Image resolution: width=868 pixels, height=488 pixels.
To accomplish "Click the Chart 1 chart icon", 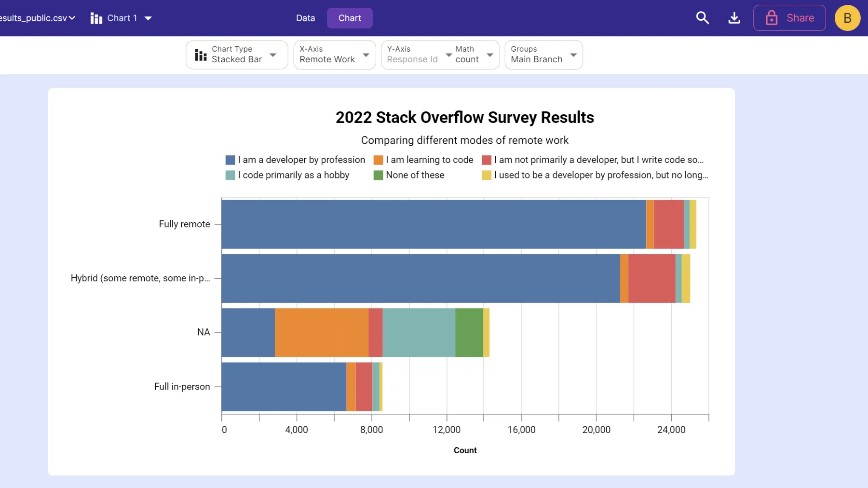I will (96, 17).
